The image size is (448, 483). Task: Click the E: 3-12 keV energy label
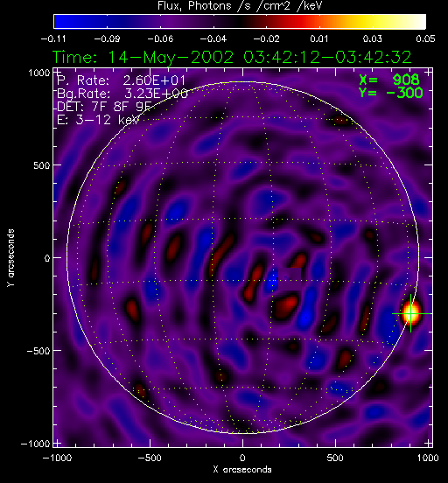[x=98, y=120]
